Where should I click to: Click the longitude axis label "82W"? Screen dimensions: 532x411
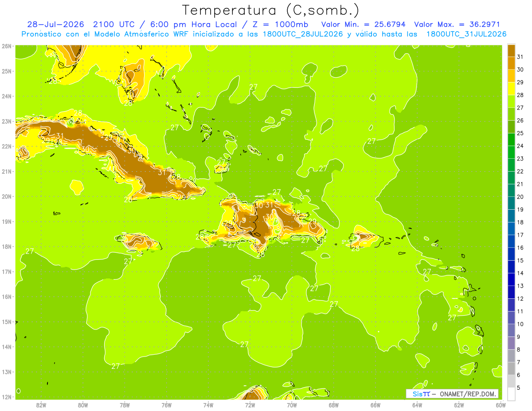(41, 405)
